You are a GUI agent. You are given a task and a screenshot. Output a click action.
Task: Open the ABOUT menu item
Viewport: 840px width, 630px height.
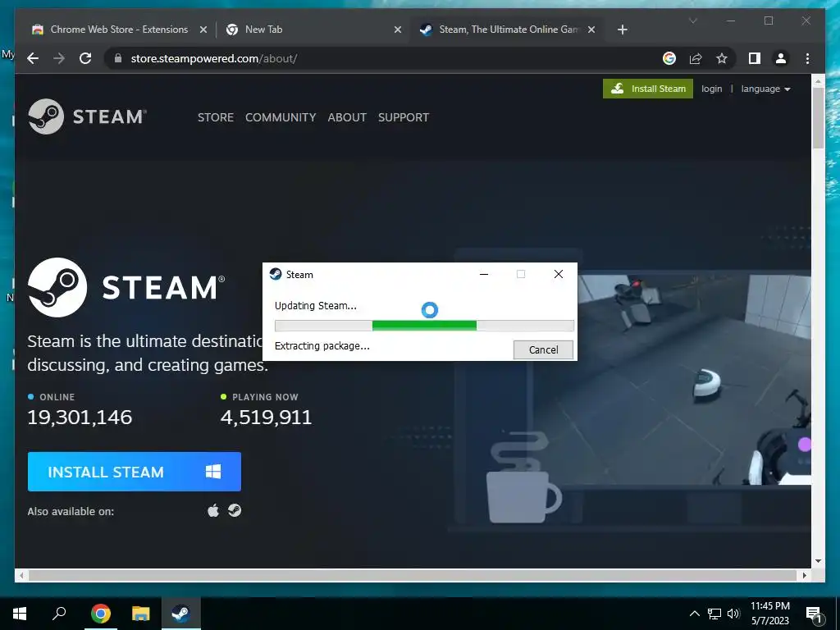click(x=347, y=117)
